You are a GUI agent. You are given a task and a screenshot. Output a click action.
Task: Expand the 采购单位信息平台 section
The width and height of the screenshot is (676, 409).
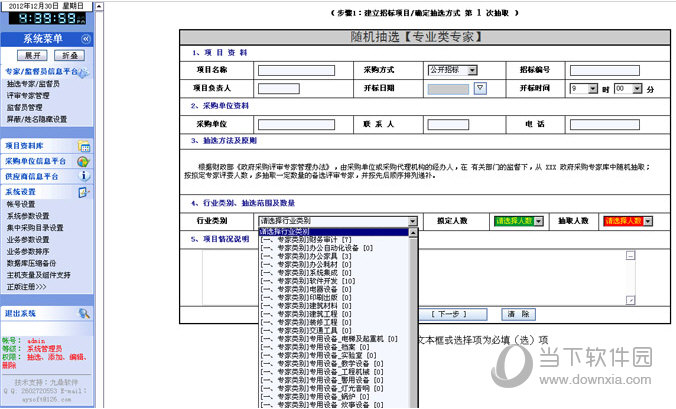(35, 161)
